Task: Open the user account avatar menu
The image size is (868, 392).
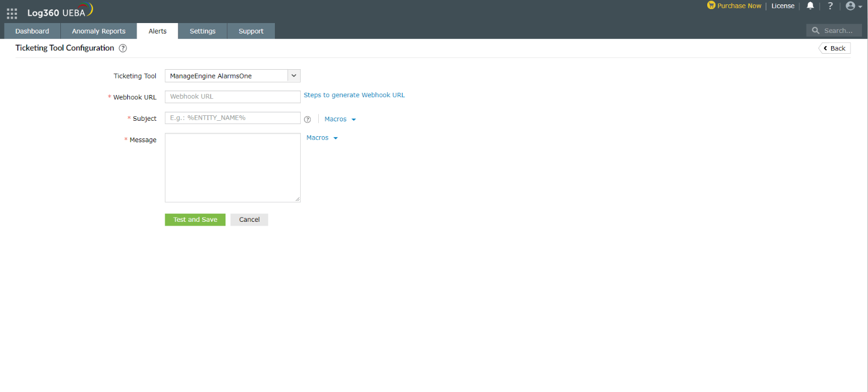Action: point(854,6)
